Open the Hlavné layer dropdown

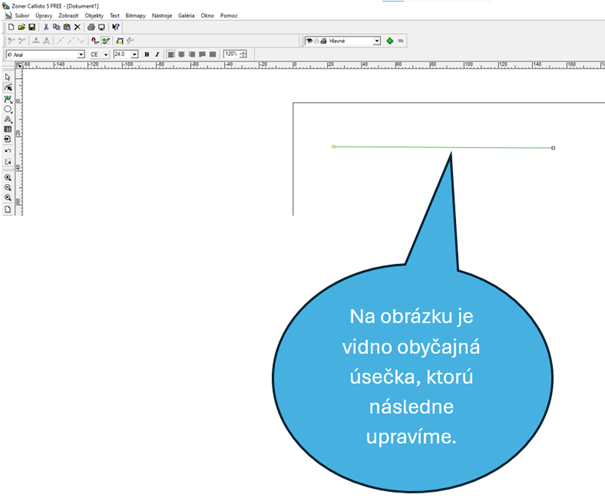click(x=377, y=41)
